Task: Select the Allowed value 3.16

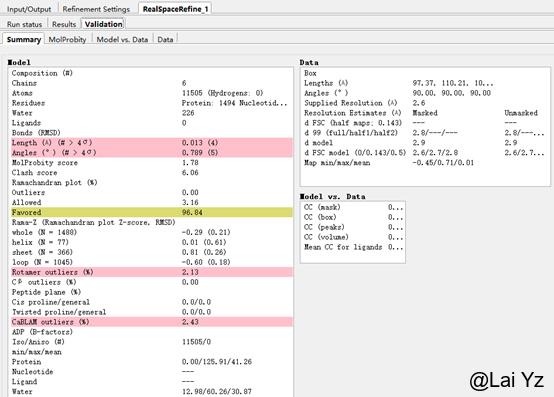Action: tap(190, 202)
